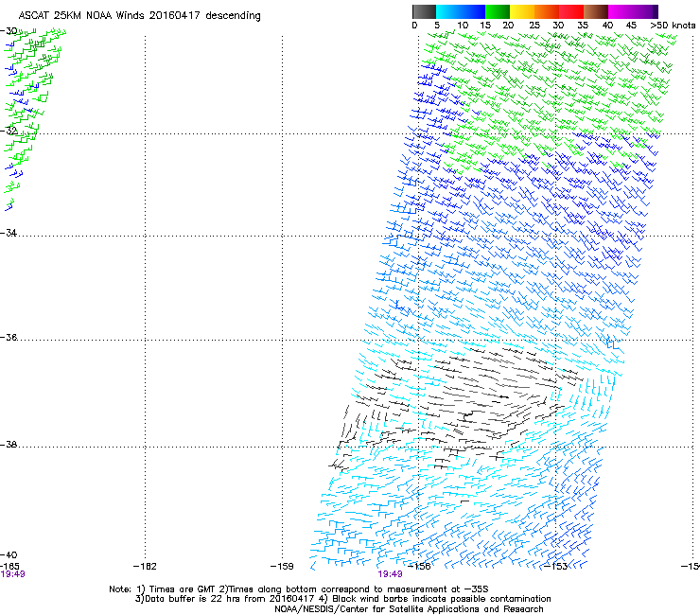This screenshot has height=615, width=700.
Task: Click the '>50 knots' scale label
Action: (673, 26)
